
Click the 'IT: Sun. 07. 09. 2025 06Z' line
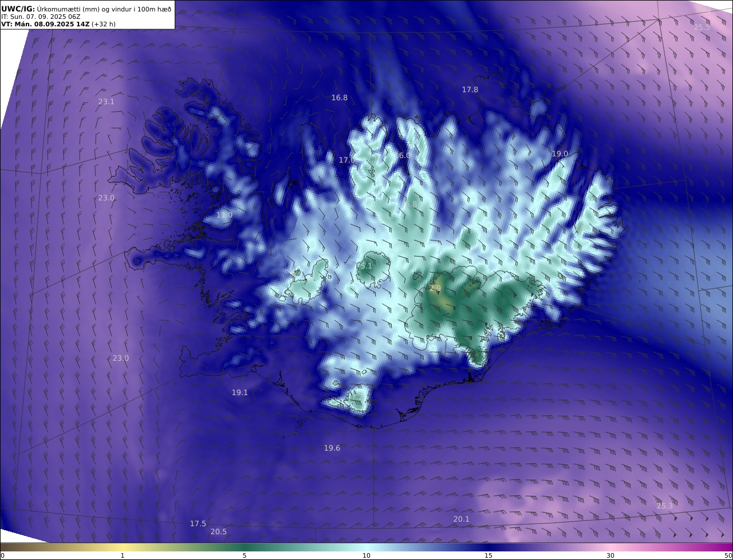pos(41,17)
